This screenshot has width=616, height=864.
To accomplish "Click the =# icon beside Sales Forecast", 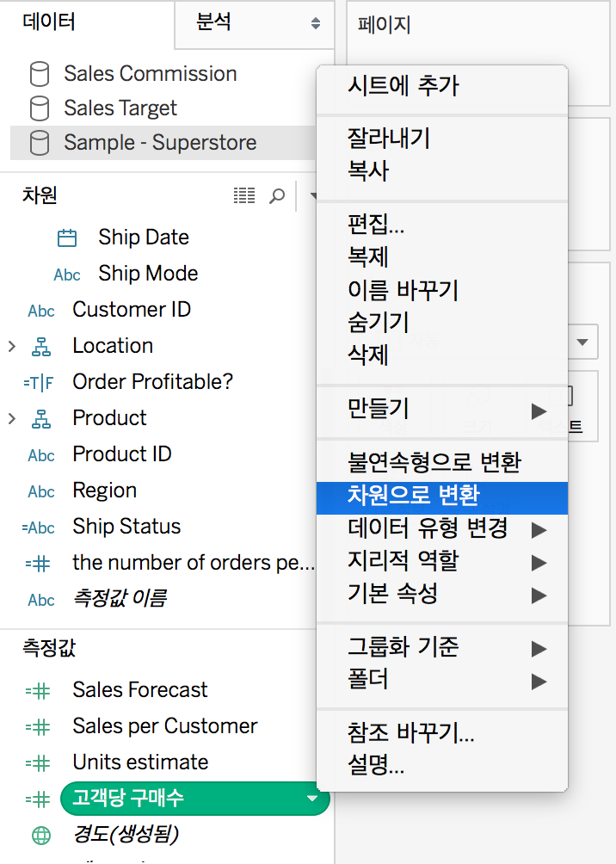I will pyautogui.click(x=38, y=691).
